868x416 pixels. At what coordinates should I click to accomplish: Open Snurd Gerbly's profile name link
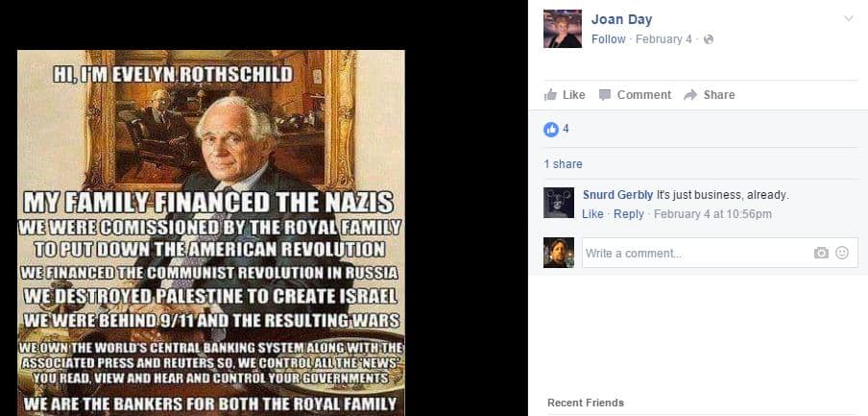click(x=617, y=195)
